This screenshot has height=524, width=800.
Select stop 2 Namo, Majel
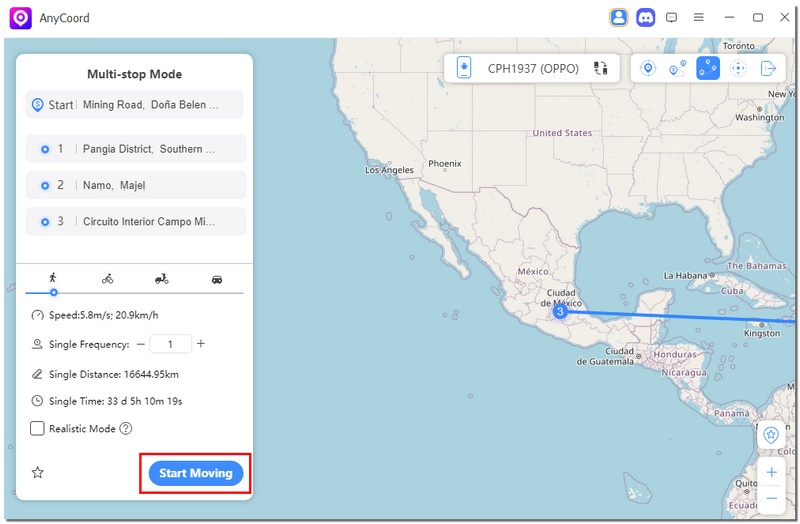click(x=136, y=185)
